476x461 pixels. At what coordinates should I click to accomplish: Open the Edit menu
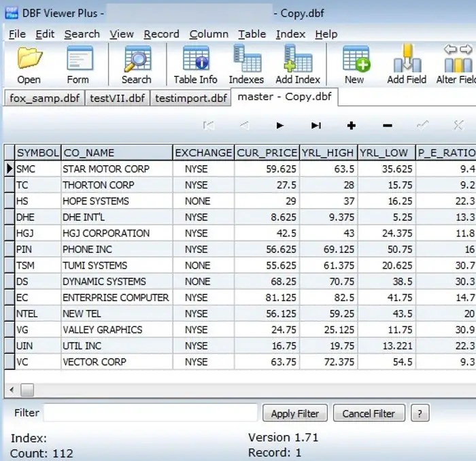45,34
